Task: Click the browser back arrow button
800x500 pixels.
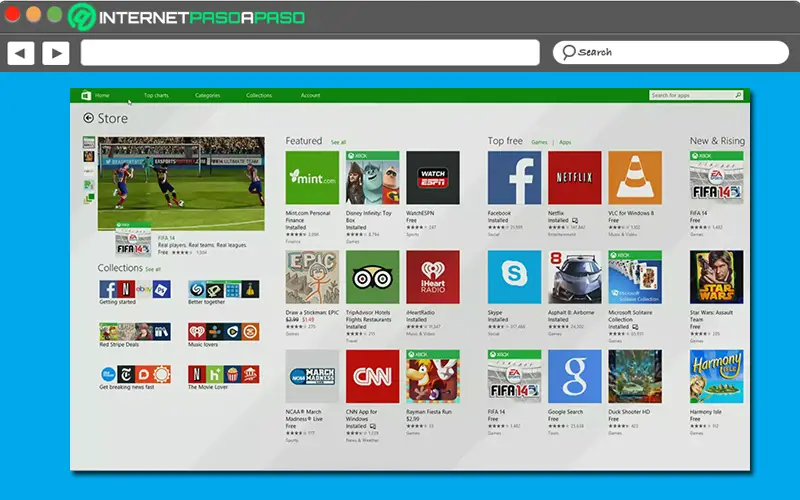Action: pyautogui.click(x=21, y=53)
